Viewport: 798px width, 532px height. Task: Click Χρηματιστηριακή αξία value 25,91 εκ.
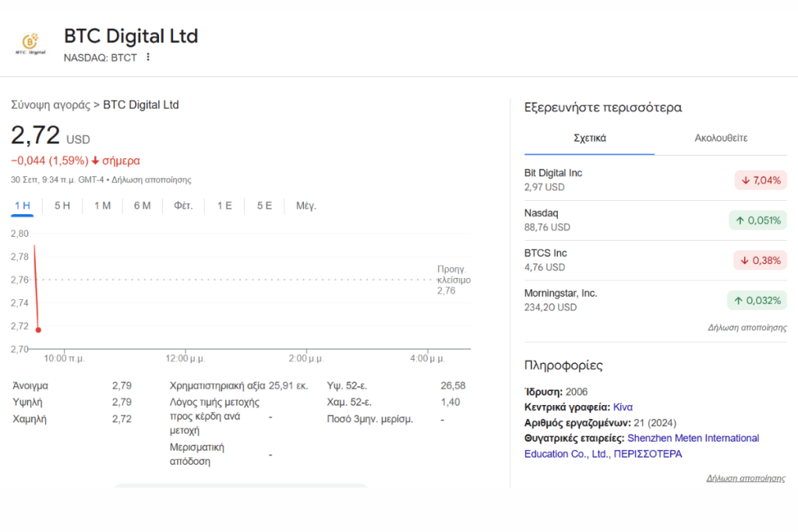(288, 386)
